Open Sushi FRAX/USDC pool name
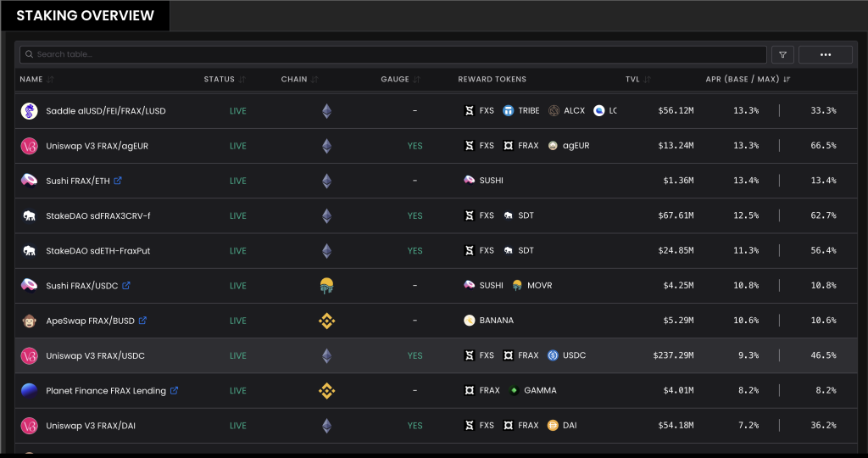The image size is (868, 458). [82, 286]
